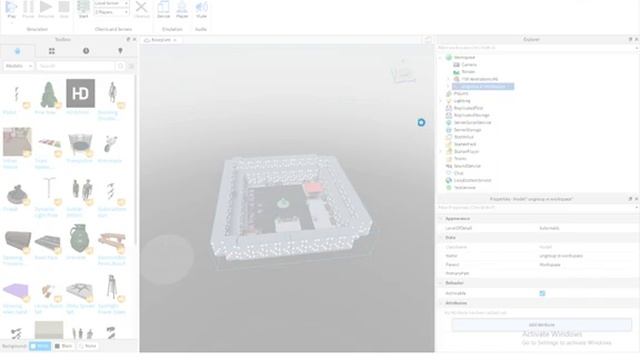Viewport: 640px width, 360px height.
Task: Click the Pause simulation icon
Action: (x=28, y=7)
